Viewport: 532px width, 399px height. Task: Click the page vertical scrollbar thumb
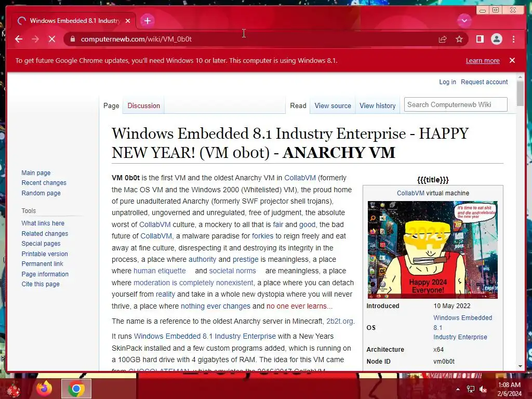[520, 94]
